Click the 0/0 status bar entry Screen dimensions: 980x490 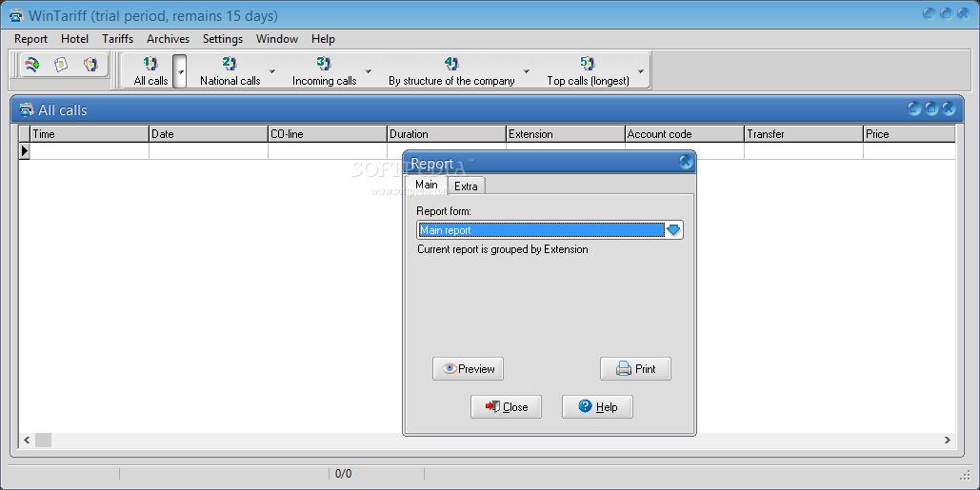(x=343, y=474)
